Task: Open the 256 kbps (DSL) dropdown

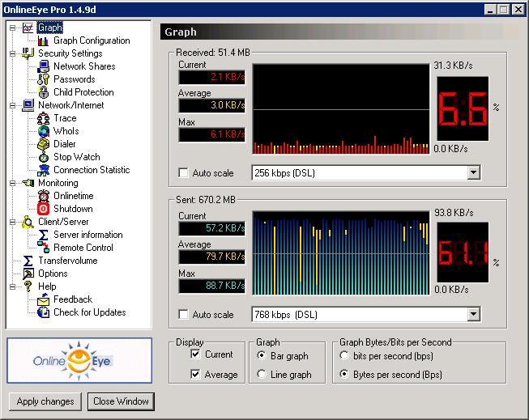Action: coord(474,172)
